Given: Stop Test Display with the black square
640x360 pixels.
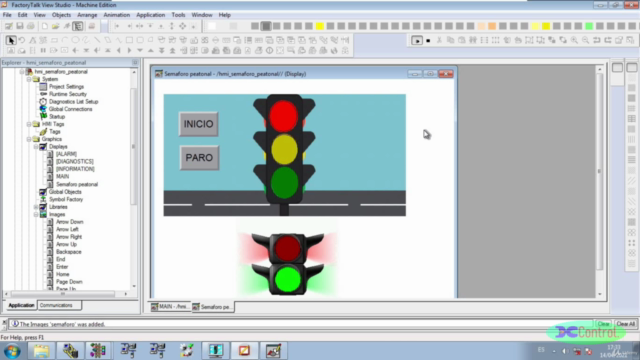Looking at the screenshot, I should point(428,40).
